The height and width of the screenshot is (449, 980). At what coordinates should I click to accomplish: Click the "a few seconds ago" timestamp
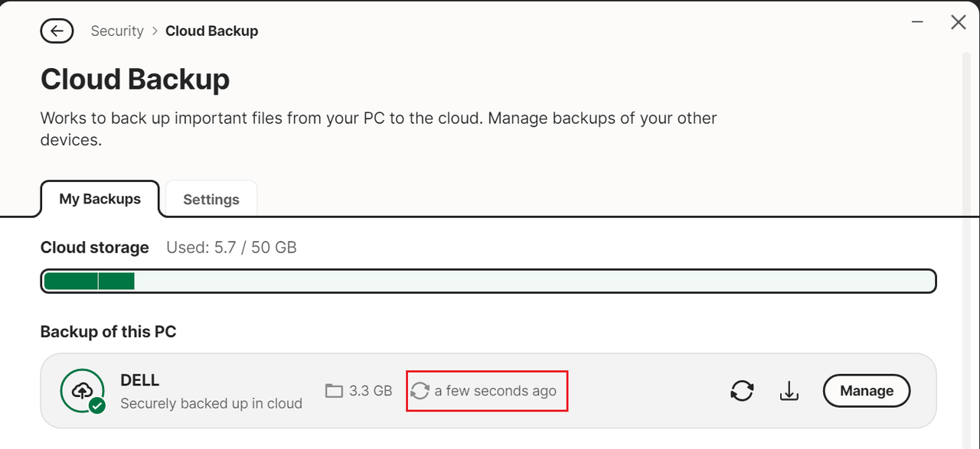pyautogui.click(x=495, y=391)
